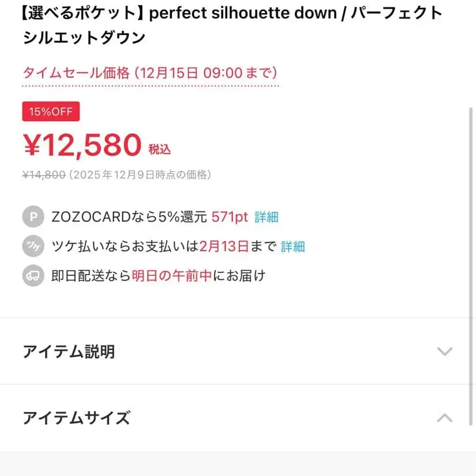
Task: Select the ツケ払い payment icon
Action: (33, 246)
